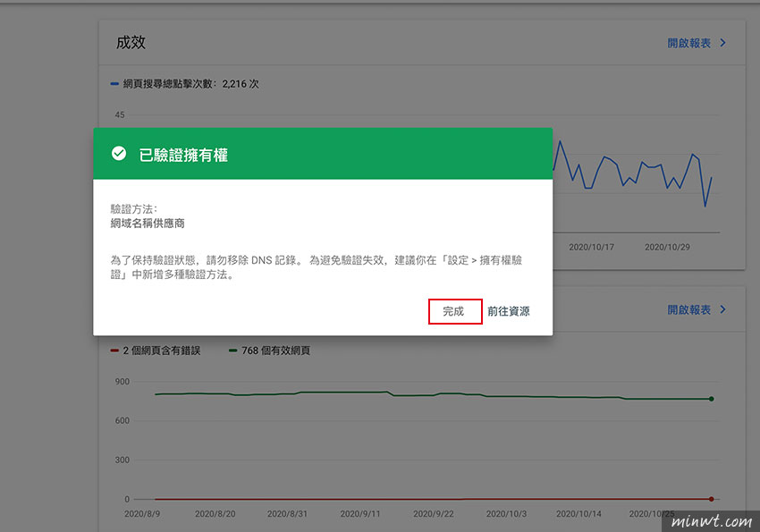Click the 2020/10/29 date label on the performance chart
Image resolution: width=760 pixels, height=532 pixels.
tap(667, 247)
